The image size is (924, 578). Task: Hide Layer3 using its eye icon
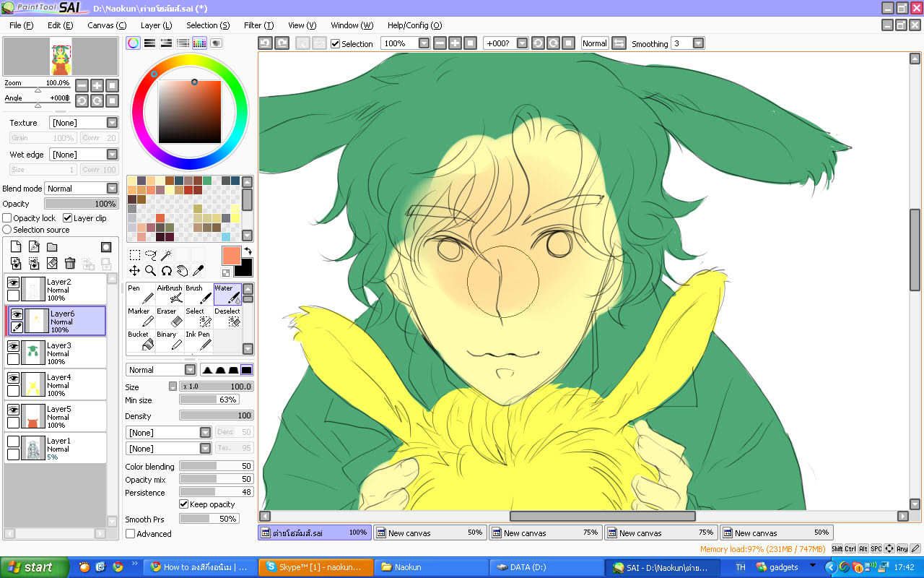coord(13,346)
